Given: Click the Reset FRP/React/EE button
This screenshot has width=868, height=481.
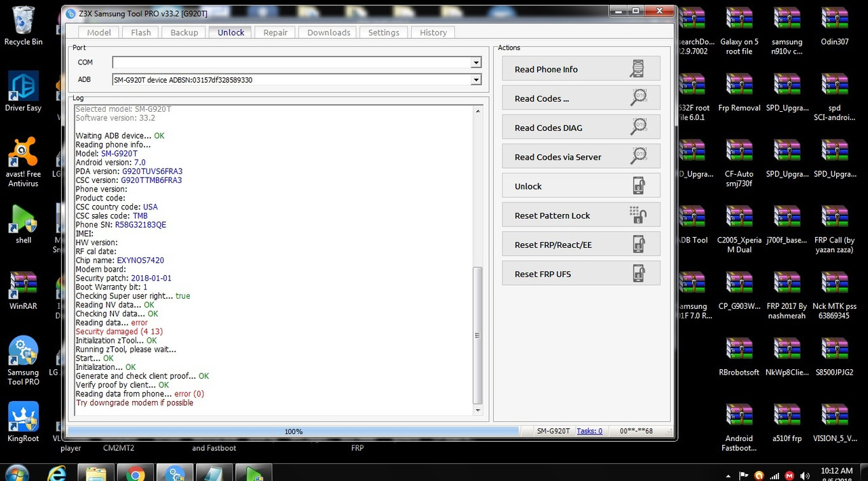Looking at the screenshot, I should coord(581,245).
